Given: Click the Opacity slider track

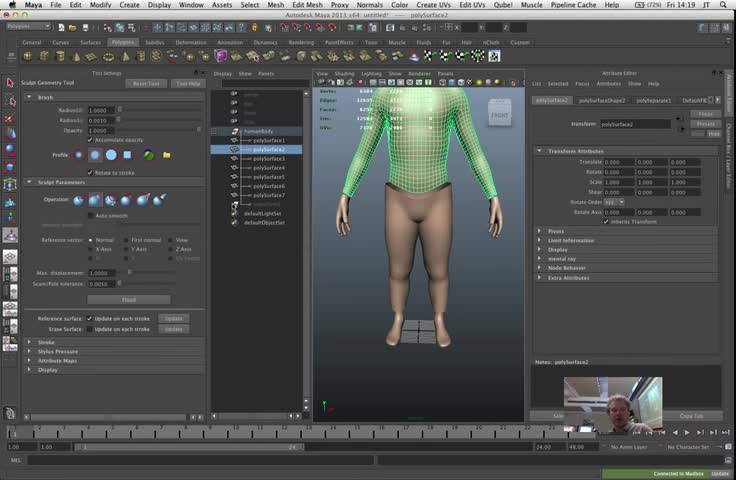Looking at the screenshot, I should tap(155, 130).
